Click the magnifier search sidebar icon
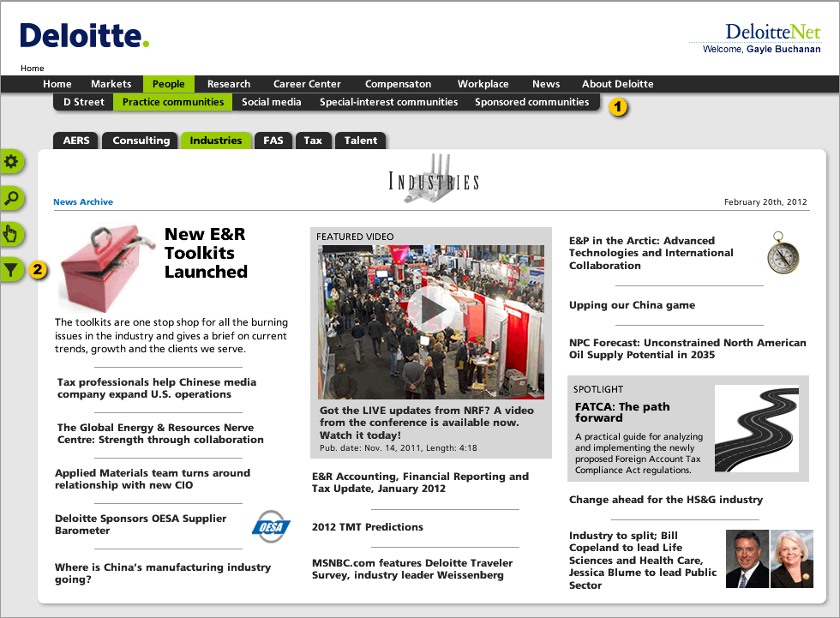Image resolution: width=840 pixels, height=618 pixels. tap(11, 198)
